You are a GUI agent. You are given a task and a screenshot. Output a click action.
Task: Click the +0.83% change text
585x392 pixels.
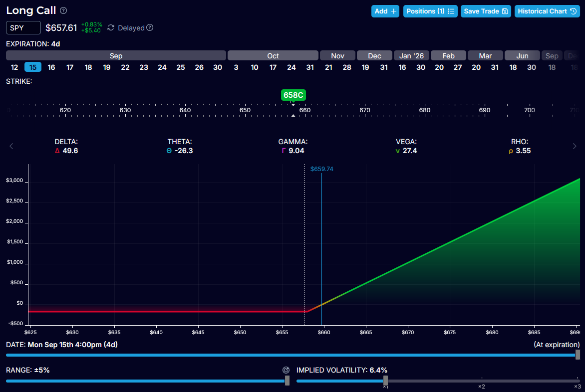pos(92,24)
